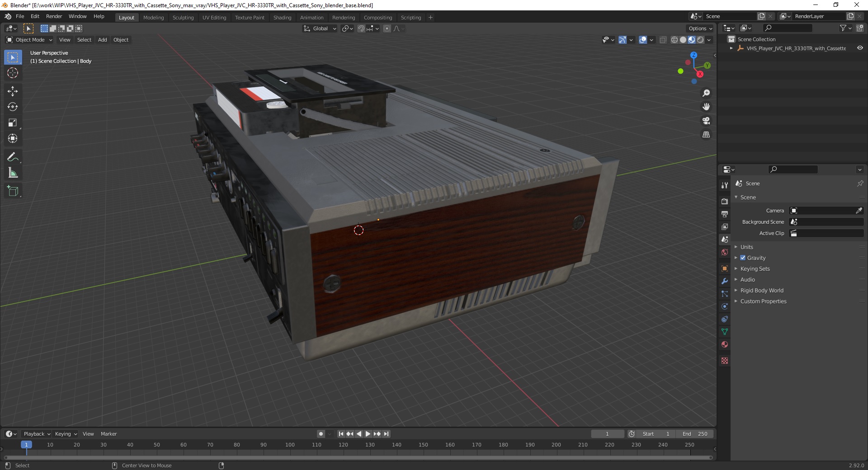
Task: Open the View Layer properties tab
Action: pyautogui.click(x=725, y=226)
